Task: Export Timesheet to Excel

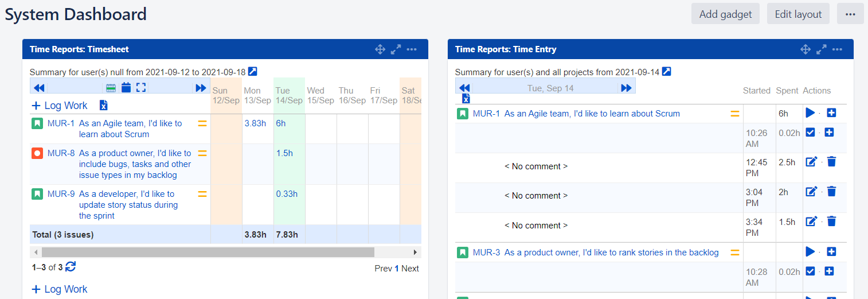Action: tap(104, 105)
